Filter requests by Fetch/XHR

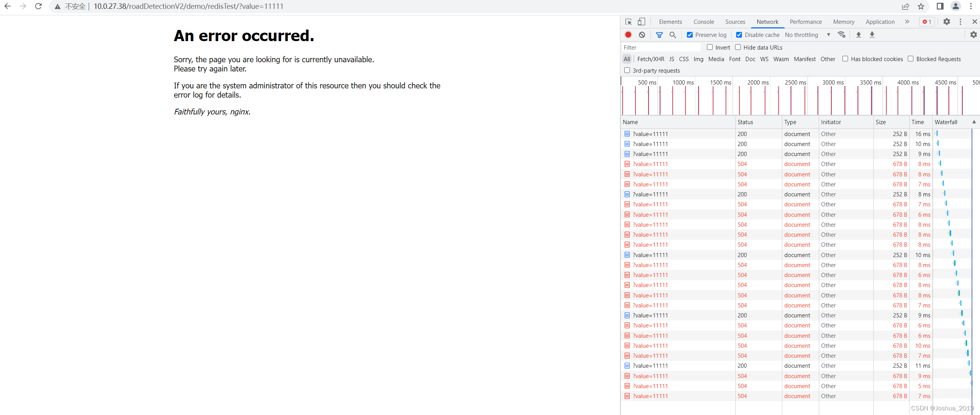click(x=651, y=59)
